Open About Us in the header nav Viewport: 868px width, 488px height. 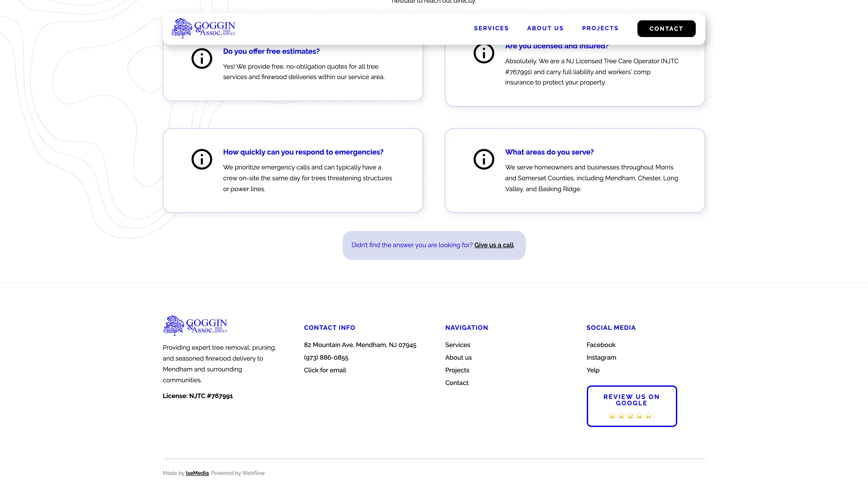point(545,28)
